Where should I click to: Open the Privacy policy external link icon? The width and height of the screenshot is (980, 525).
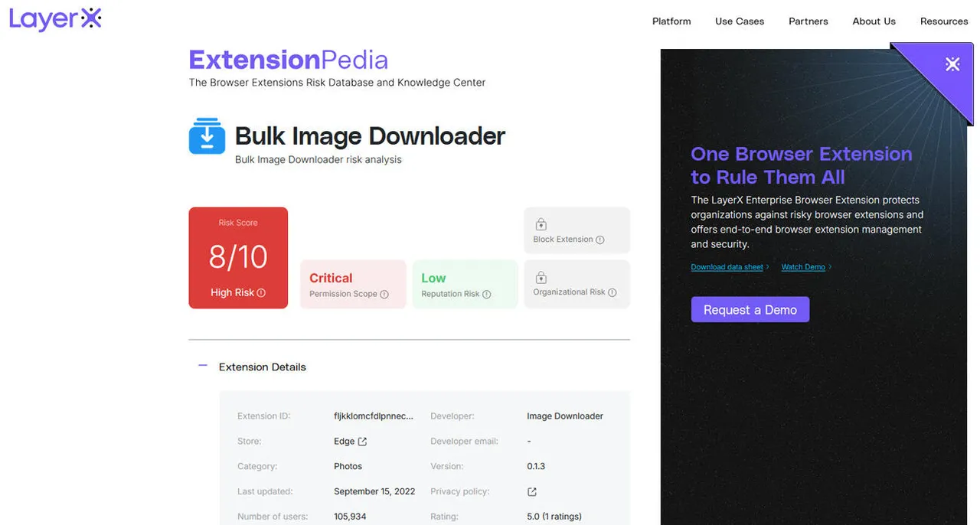click(532, 492)
